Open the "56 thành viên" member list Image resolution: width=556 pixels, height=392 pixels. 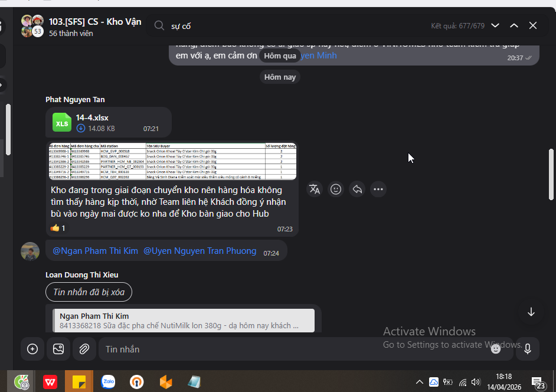[x=71, y=33]
